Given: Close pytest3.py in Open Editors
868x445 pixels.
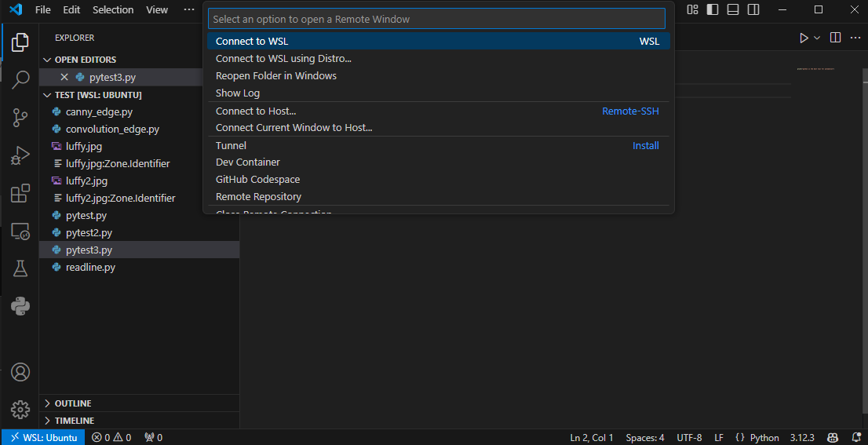Looking at the screenshot, I should 64,77.
